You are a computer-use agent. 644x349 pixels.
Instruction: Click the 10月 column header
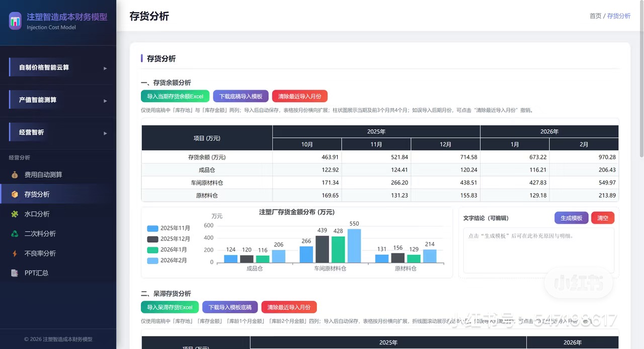[x=307, y=144]
